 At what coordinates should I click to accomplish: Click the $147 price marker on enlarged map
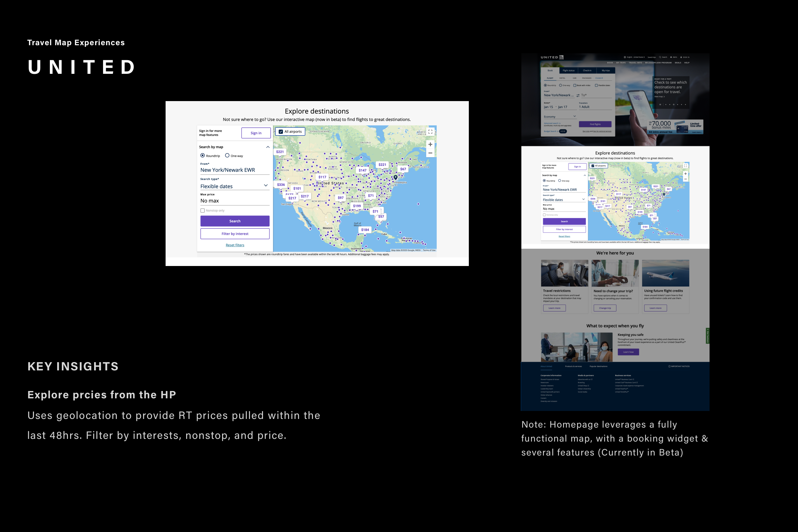click(x=362, y=170)
